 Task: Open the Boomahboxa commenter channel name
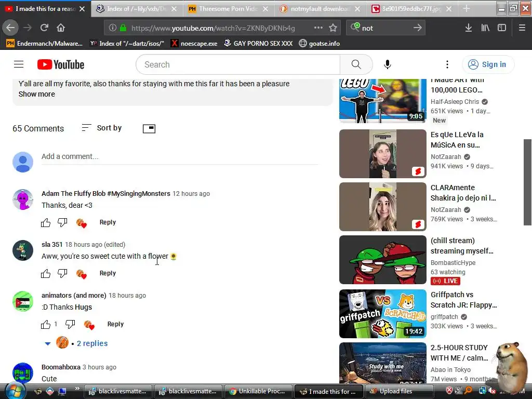click(x=61, y=367)
